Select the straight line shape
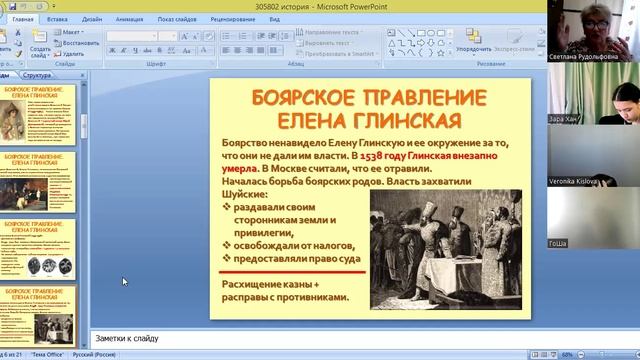Viewport: 640px width, 360px height. click(x=401, y=33)
